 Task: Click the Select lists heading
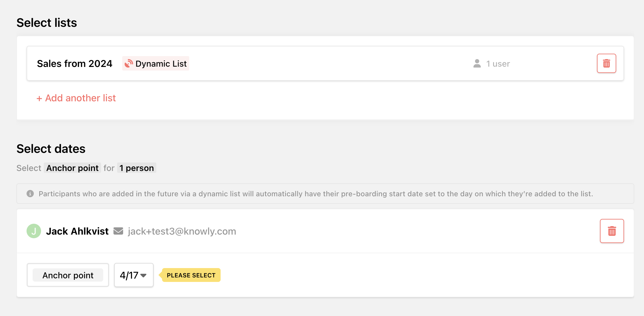pyautogui.click(x=47, y=23)
